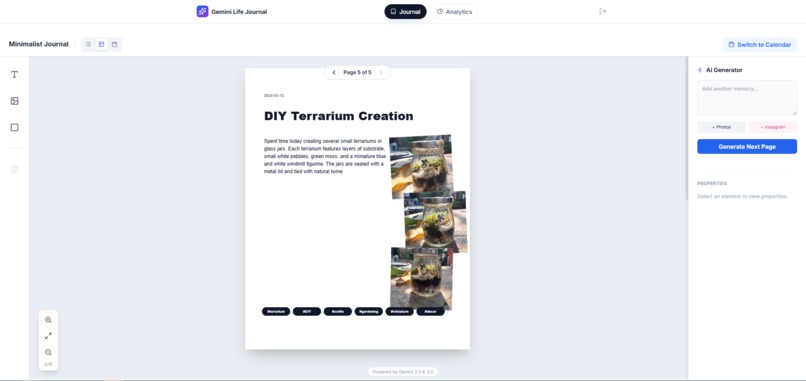Select the 'DIY Terrarium Creation' heading
This screenshot has width=806, height=381.
338,116
